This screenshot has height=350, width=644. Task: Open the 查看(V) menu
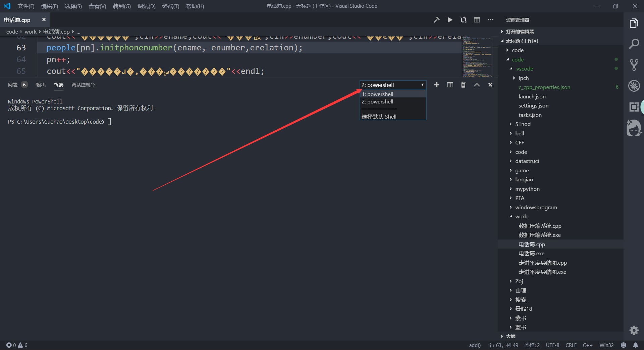click(97, 6)
